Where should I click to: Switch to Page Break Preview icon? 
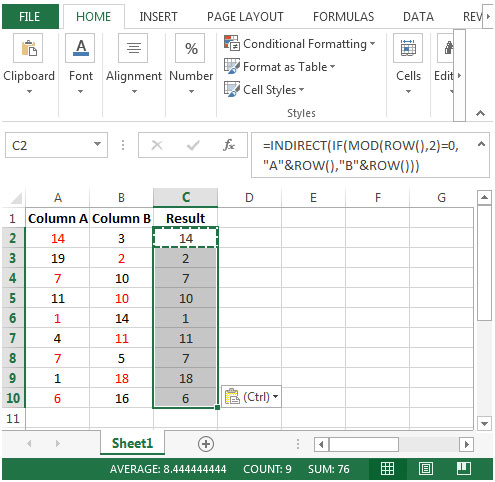pos(464,469)
